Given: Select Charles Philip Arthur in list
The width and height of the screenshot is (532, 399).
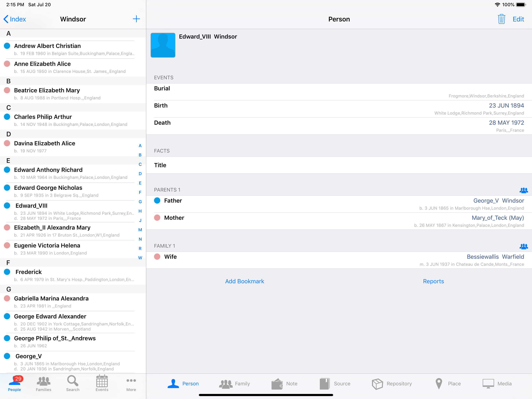Looking at the screenshot, I should coord(73,120).
